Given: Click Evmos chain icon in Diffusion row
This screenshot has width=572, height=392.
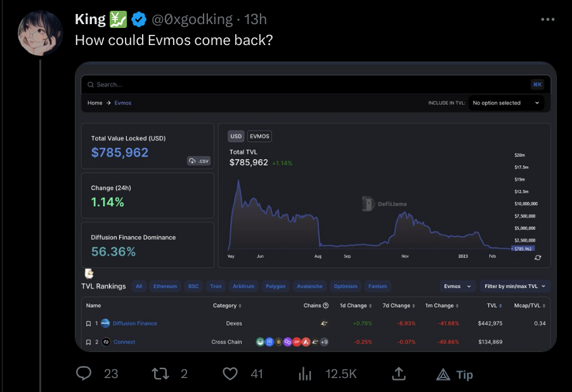Looking at the screenshot, I should coord(324,323).
